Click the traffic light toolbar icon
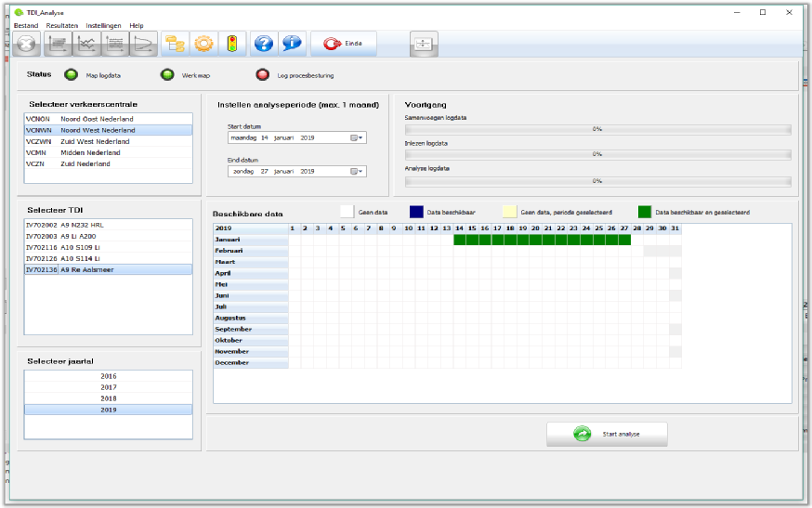The image size is (812, 508). (x=232, y=44)
